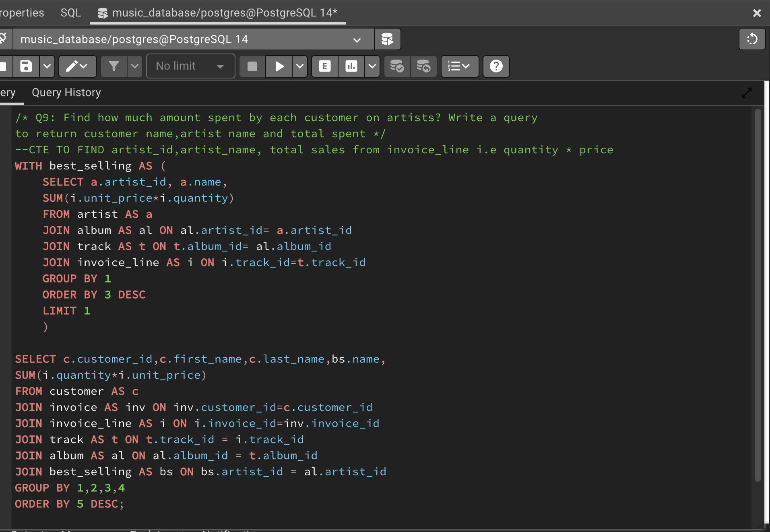The image size is (770, 532).
Task: Click the Stop query icon
Action: tap(252, 66)
